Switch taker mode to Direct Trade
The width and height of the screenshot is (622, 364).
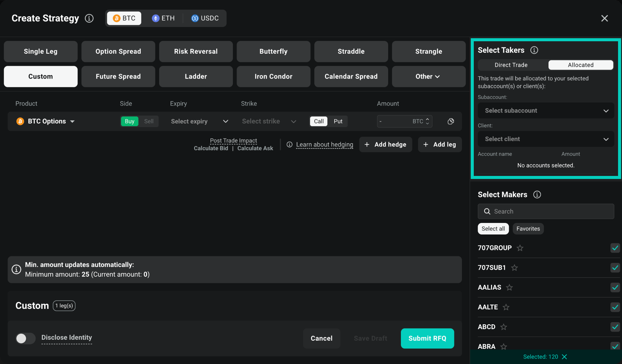[511, 65]
